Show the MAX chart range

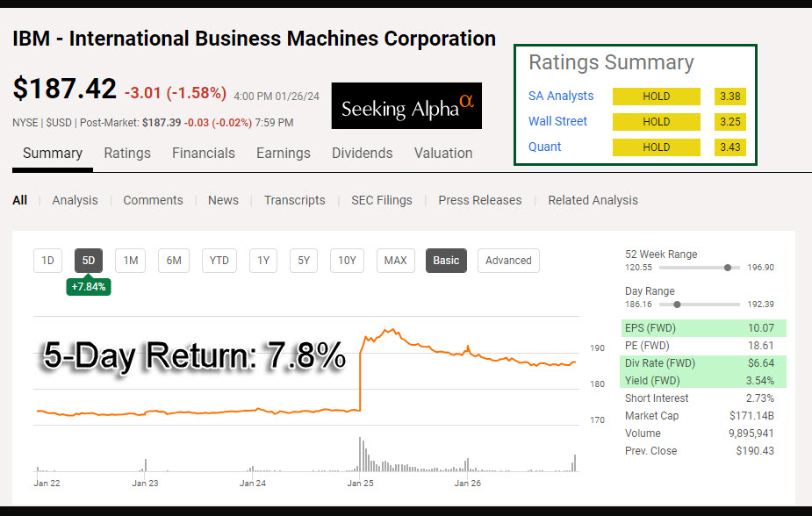[x=395, y=261]
